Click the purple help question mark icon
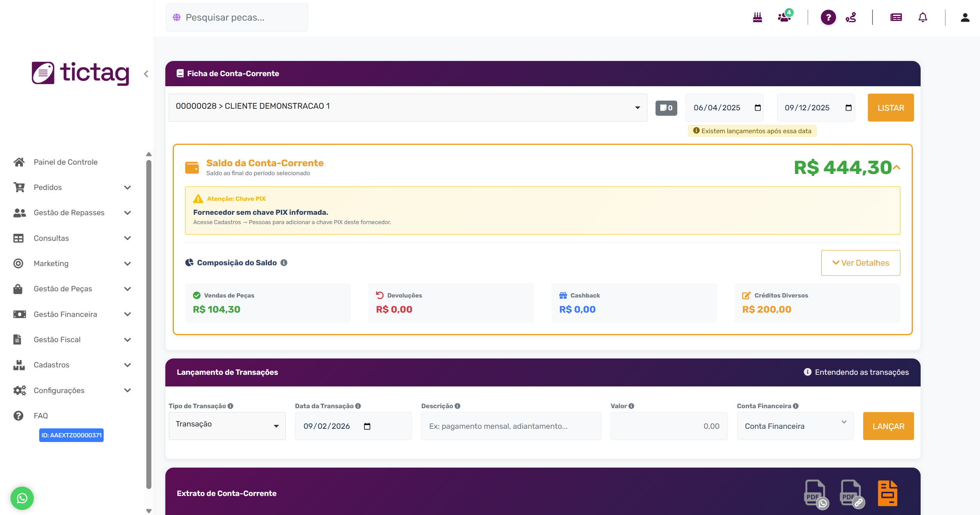The height and width of the screenshot is (515, 980). point(828,17)
